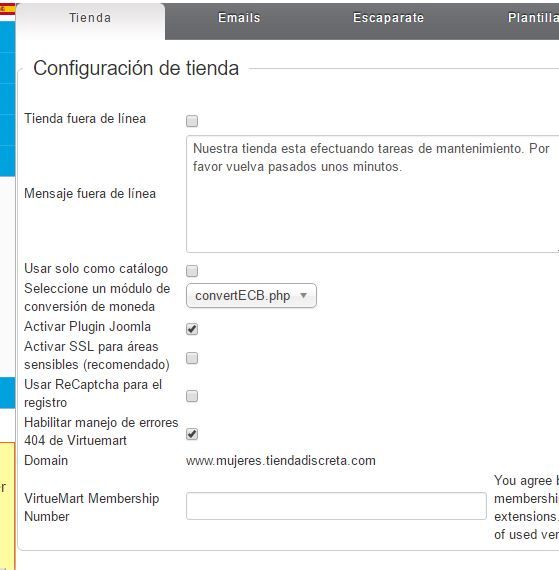Uncheck the Activar Plugin Joomla checkbox
Viewport: 559px width, 570px height.
[192, 329]
